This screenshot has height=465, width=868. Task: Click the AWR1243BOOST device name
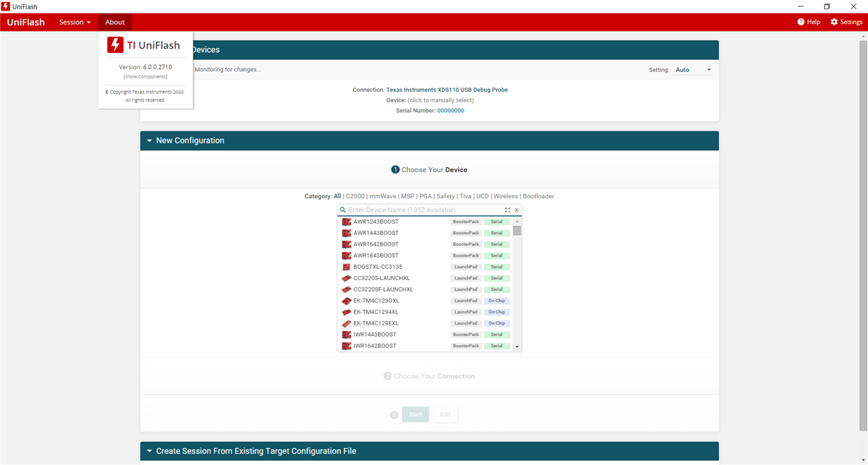376,222
